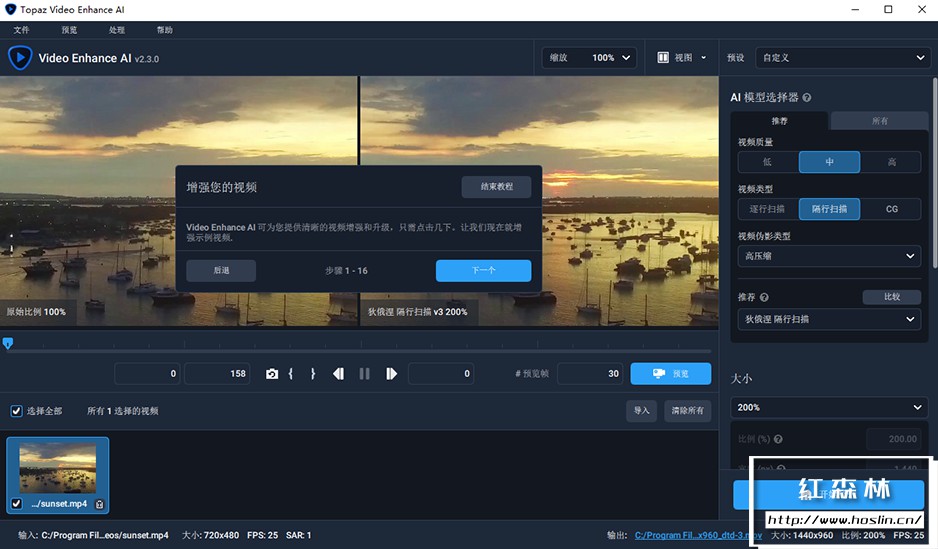Click the 预览帧 field showing 30
Image resolution: width=938 pixels, height=549 pixels.
[590, 374]
